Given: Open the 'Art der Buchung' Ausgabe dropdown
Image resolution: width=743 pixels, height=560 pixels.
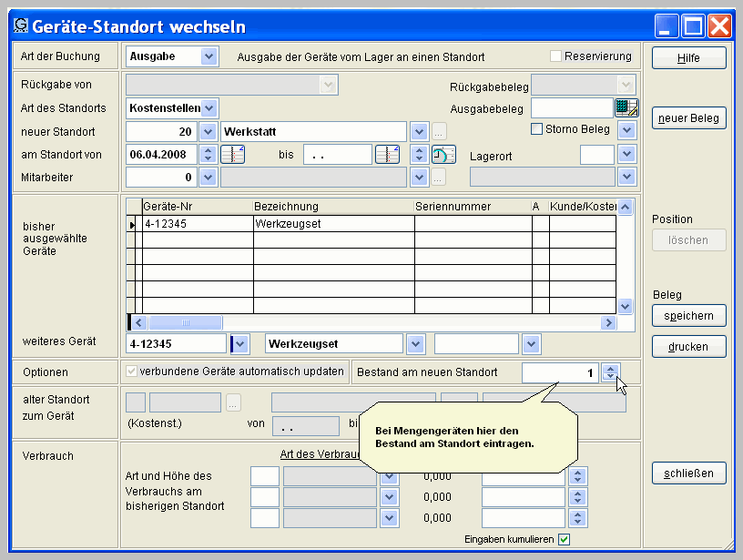Looking at the screenshot, I should (x=209, y=56).
